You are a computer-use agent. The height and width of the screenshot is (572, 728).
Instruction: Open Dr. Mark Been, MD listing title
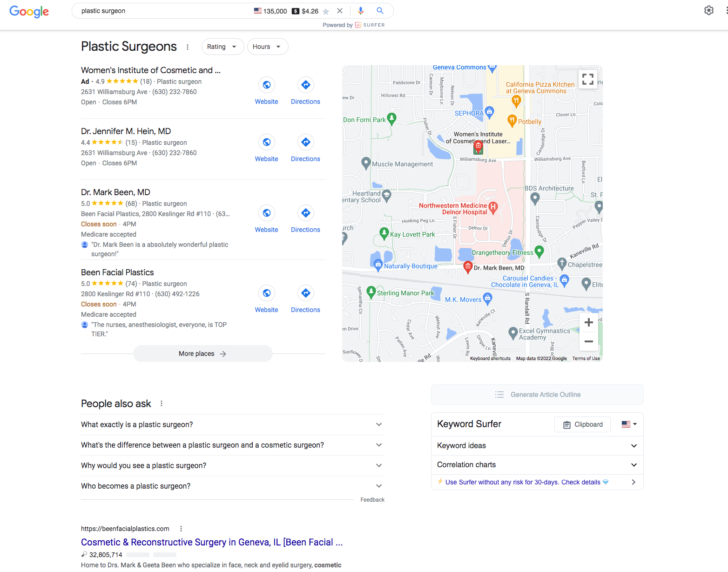[x=115, y=192]
